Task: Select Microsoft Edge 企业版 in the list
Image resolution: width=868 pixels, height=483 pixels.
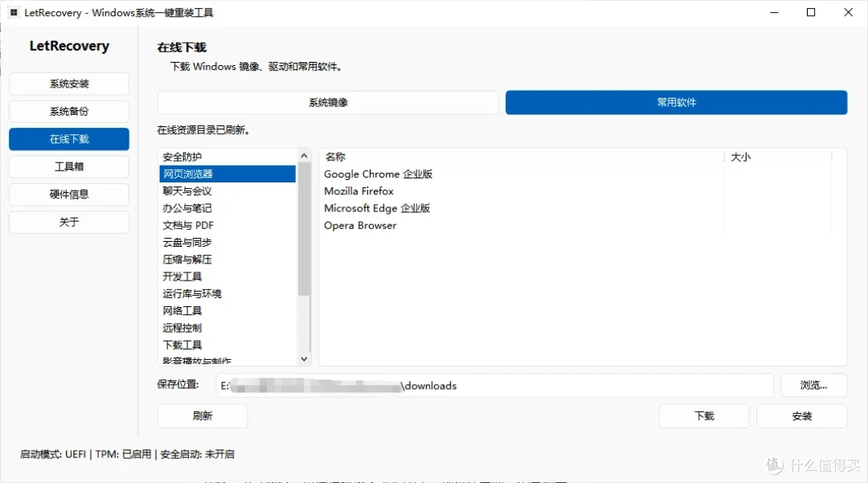Action: pos(377,208)
